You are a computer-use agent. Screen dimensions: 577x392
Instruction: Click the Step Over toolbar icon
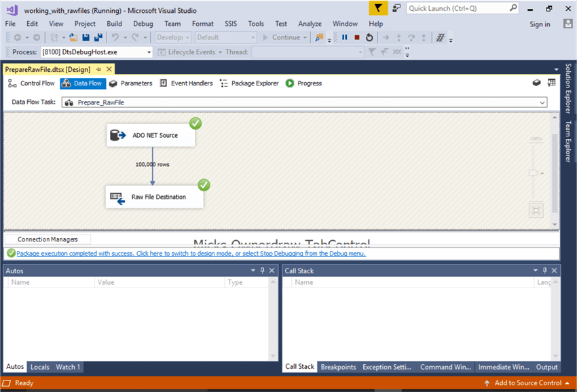coord(411,37)
